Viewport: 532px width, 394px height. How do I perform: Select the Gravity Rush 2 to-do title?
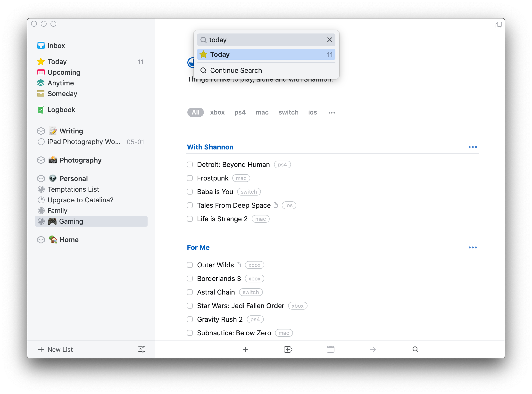[220, 319]
